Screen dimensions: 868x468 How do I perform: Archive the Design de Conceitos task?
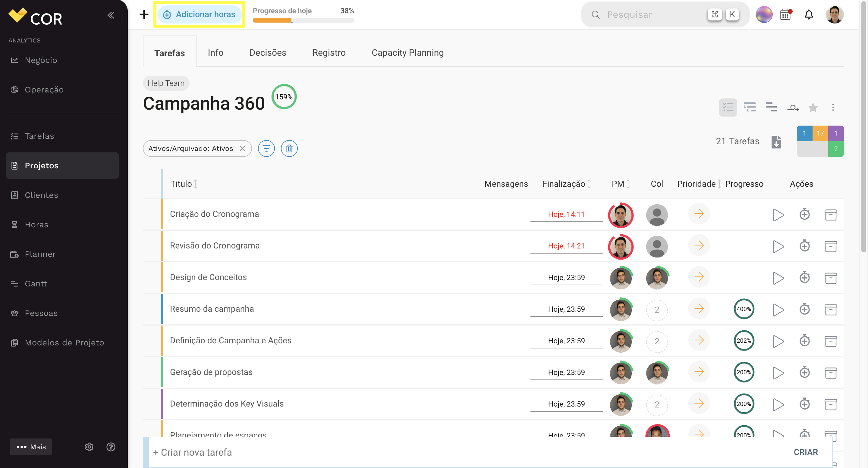[831, 278]
